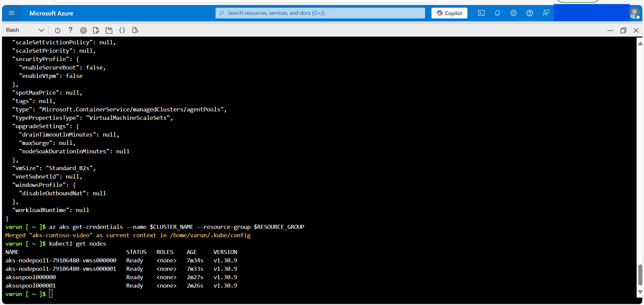Open the editor curly braces icon

coord(122,30)
